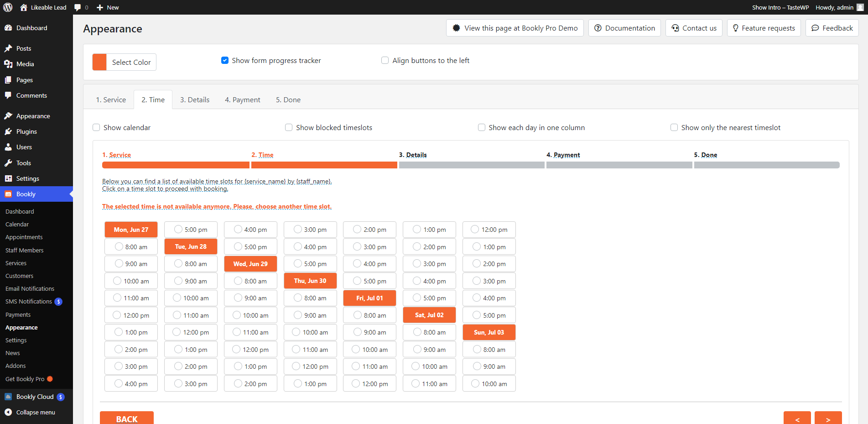Click the Posts pushpin icon
This screenshot has width=868, height=424.
[8, 48]
